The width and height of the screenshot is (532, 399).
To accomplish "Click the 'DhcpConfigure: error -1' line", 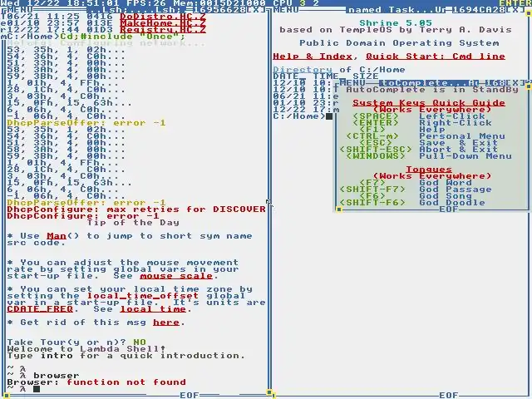I will [x=83, y=216].
